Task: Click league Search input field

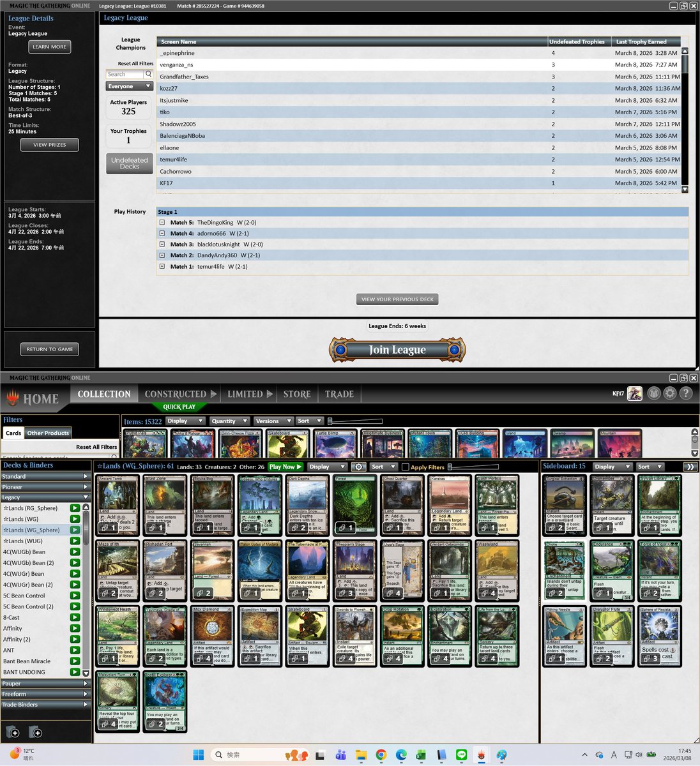Action: point(125,74)
